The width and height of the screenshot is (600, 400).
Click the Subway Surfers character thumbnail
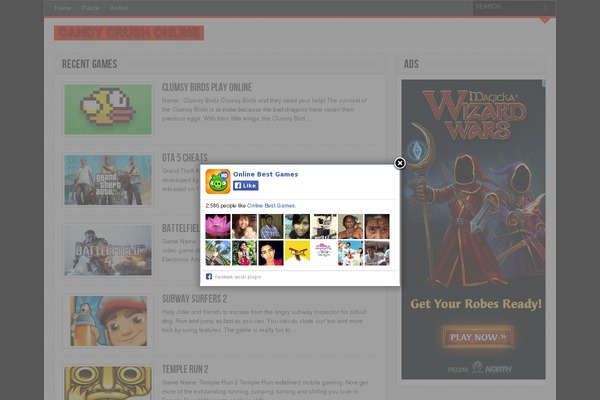tap(108, 321)
